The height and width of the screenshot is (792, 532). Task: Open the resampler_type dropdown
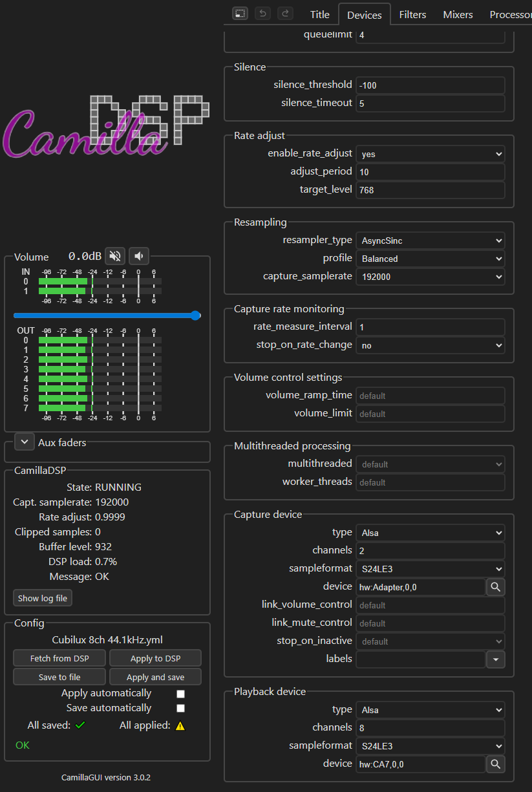pyautogui.click(x=430, y=241)
